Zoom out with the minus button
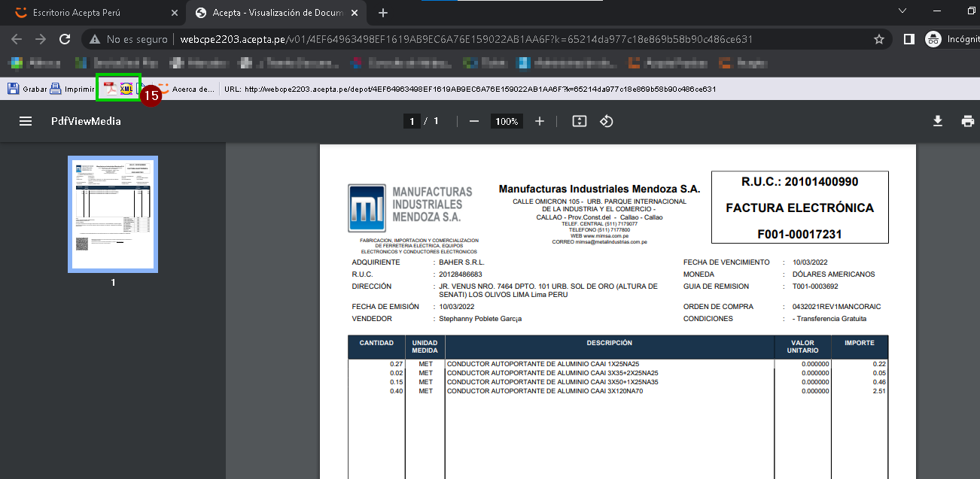 [x=474, y=121]
